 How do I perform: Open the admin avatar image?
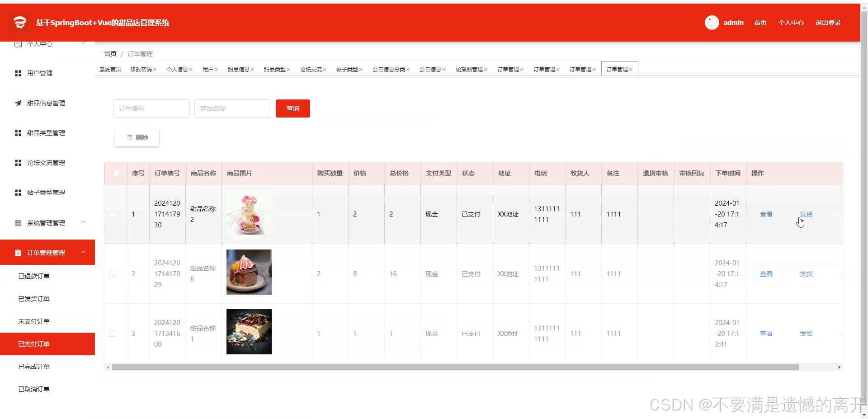click(712, 22)
